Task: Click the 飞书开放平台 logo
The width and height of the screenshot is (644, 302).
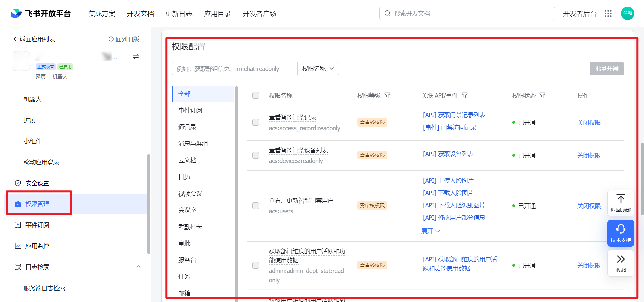Action: [40, 13]
